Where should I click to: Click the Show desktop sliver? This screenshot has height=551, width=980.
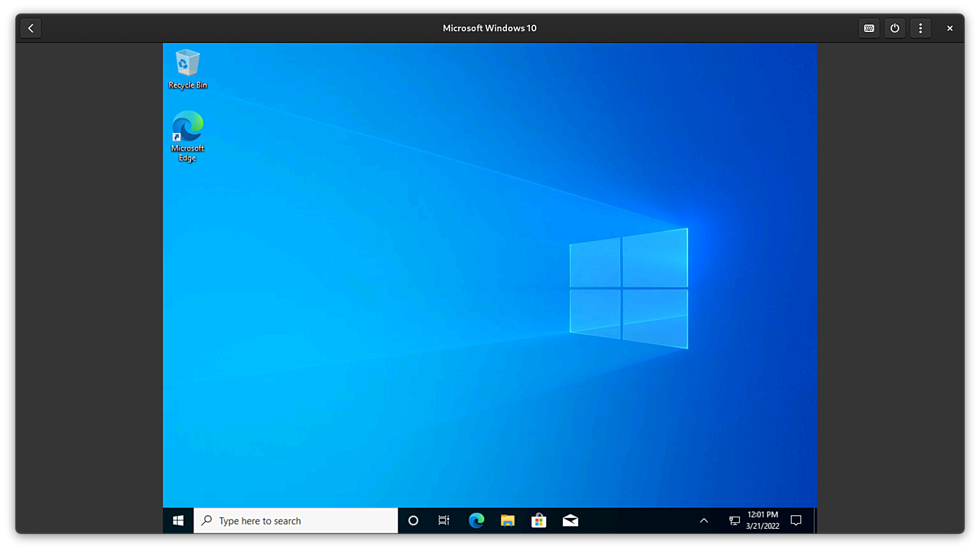point(814,520)
